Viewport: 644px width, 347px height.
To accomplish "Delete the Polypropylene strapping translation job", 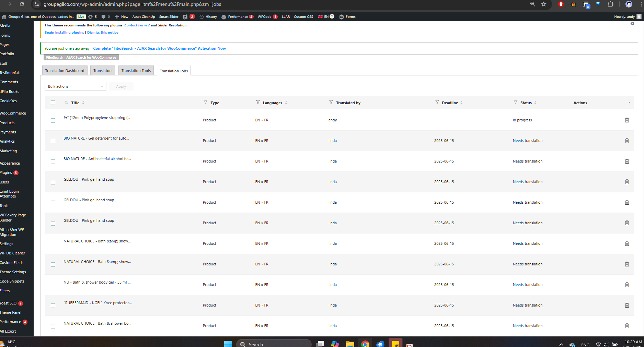I will (627, 120).
